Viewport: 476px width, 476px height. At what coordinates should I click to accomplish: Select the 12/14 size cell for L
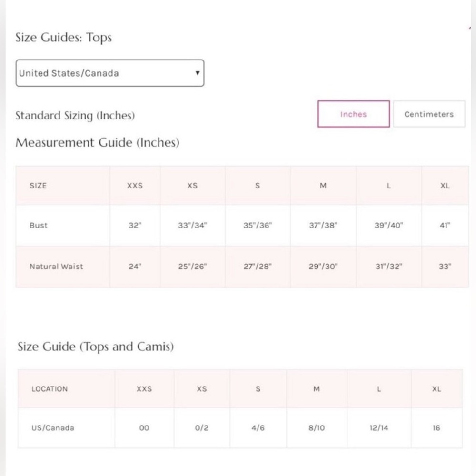click(x=379, y=428)
